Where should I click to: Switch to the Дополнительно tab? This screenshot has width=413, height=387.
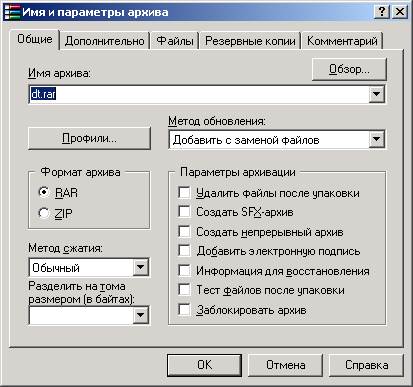click(x=104, y=41)
